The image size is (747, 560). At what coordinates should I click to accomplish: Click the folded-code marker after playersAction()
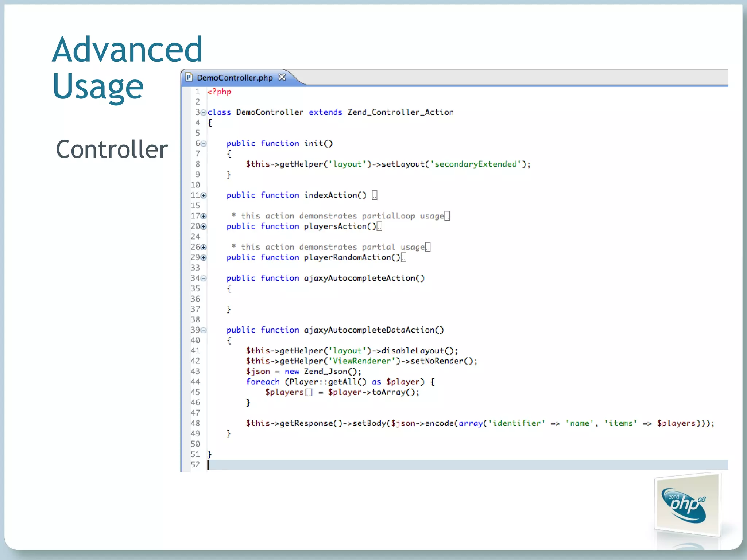coord(379,226)
